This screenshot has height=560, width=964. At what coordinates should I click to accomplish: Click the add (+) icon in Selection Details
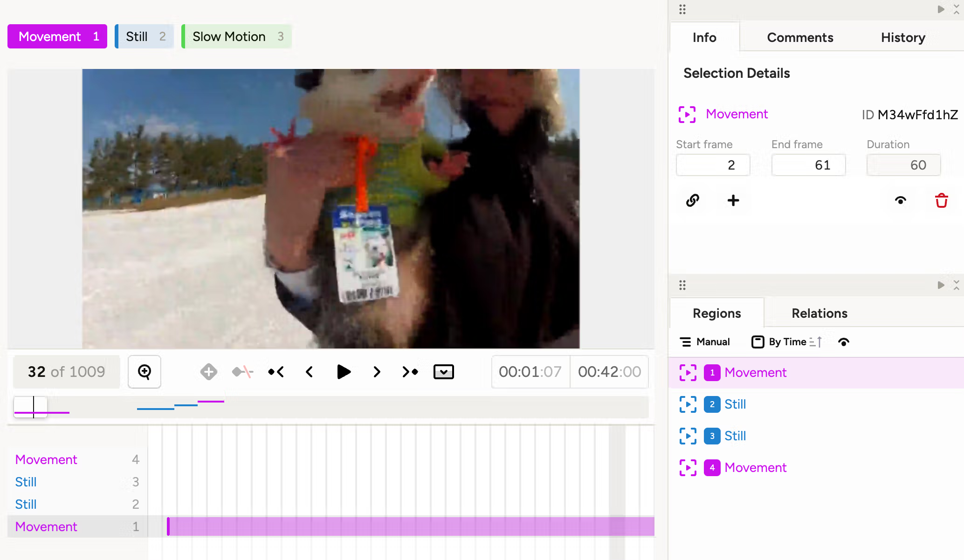(x=733, y=199)
